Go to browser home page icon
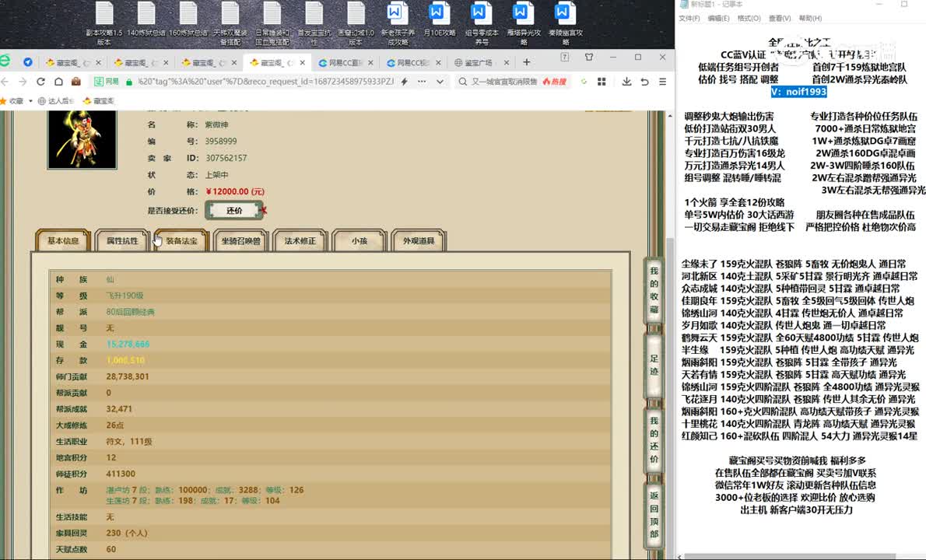 (x=58, y=82)
